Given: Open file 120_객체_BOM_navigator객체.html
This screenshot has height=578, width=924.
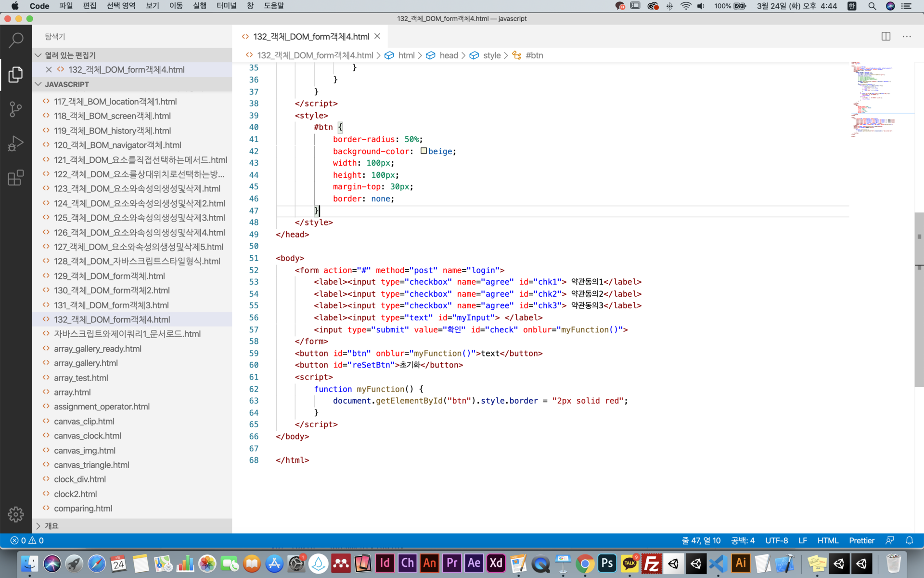Looking at the screenshot, I should (132, 145).
